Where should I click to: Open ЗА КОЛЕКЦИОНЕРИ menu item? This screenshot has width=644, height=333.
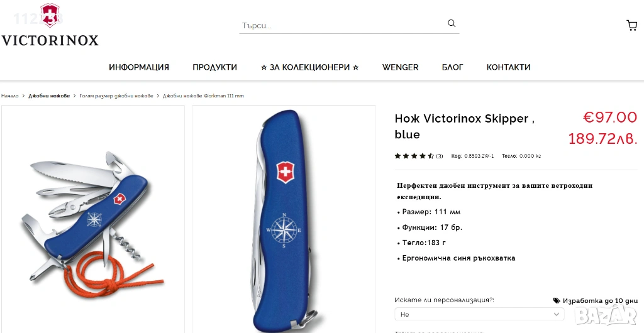(x=309, y=67)
